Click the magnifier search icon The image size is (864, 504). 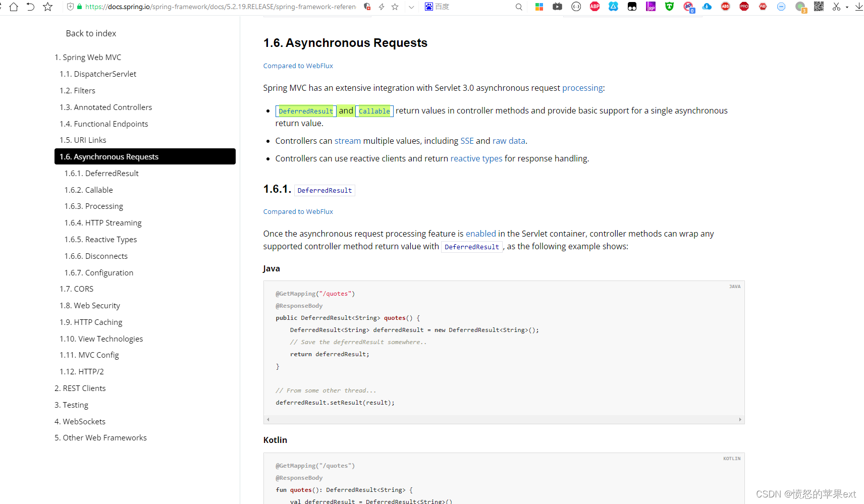pyautogui.click(x=519, y=7)
